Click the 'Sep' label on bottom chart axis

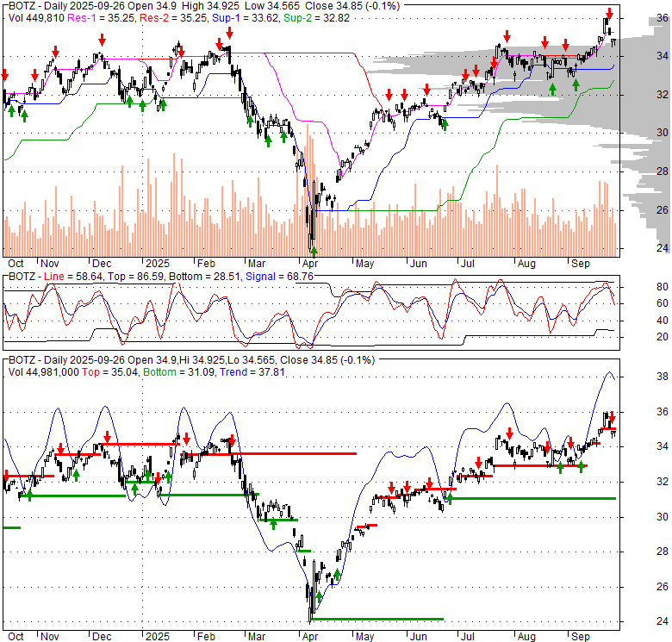pos(581,637)
